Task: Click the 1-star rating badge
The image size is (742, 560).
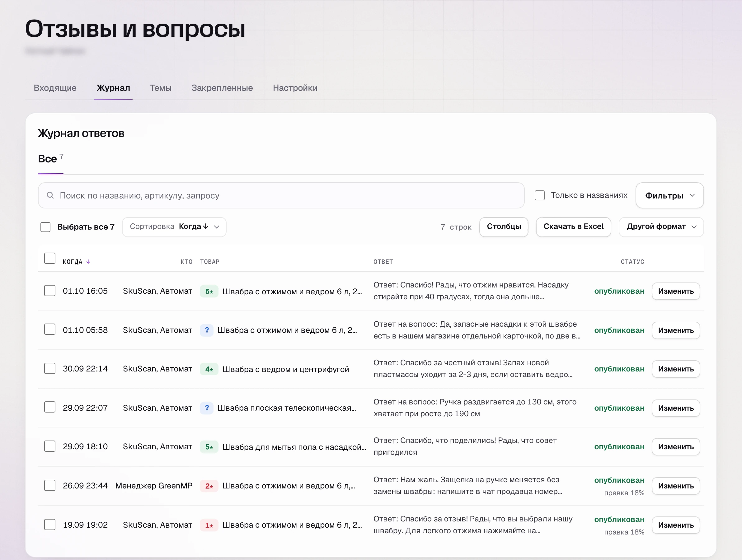Action: [209, 525]
